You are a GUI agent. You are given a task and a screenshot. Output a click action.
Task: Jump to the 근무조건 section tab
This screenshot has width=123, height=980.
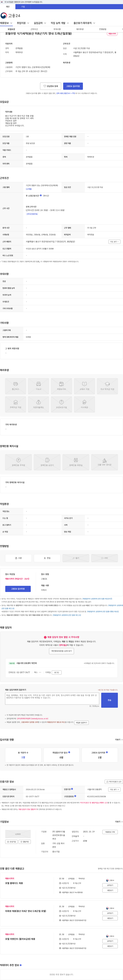[34, 29]
